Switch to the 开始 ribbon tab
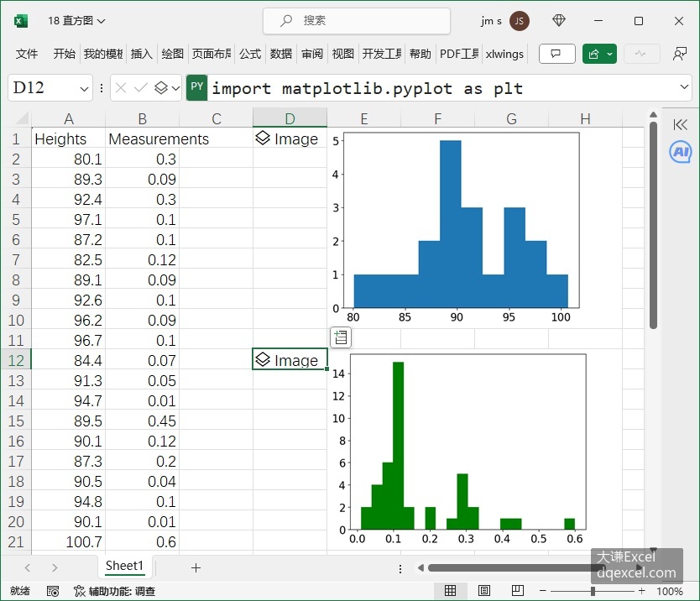The height and width of the screenshot is (601, 700). pos(65,54)
